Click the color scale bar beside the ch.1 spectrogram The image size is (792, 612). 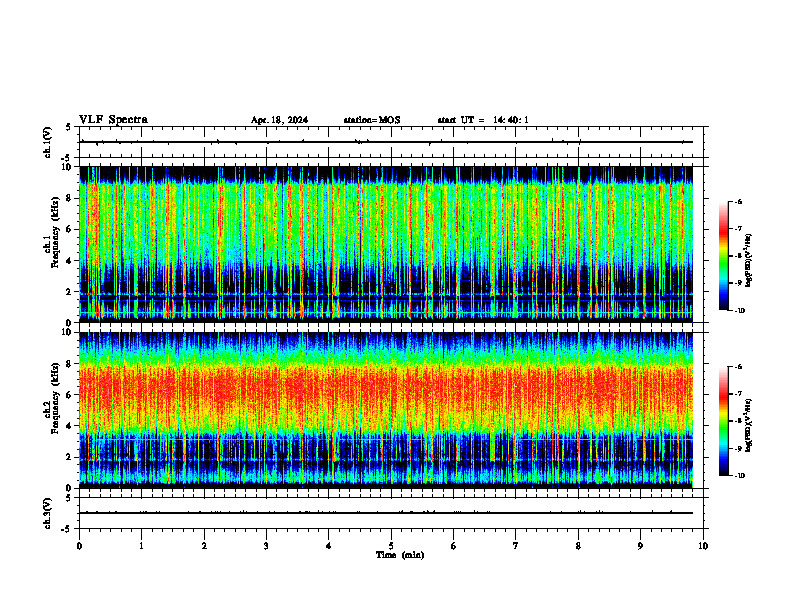coord(723,256)
